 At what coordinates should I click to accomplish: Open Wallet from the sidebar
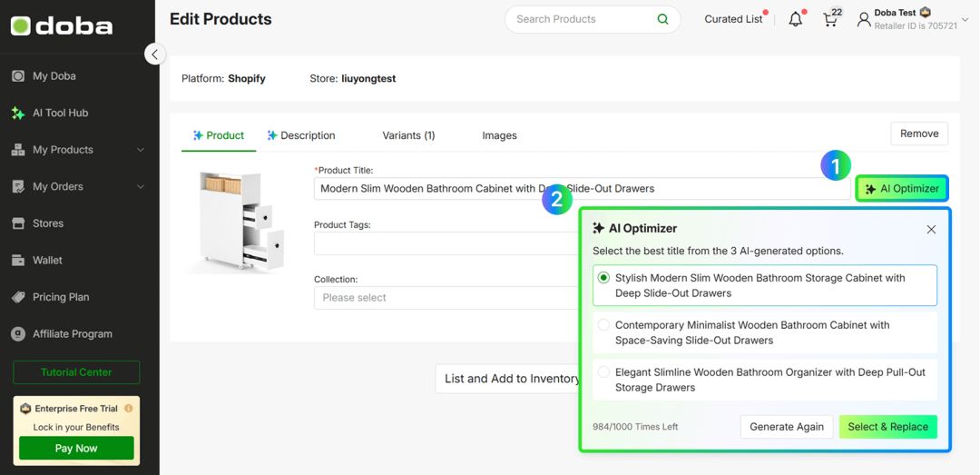[x=47, y=260]
